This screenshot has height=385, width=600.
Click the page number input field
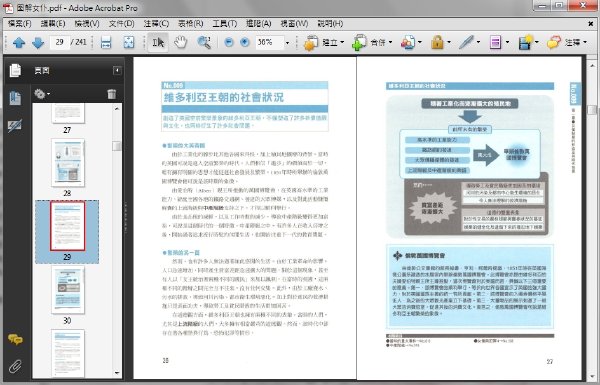[x=59, y=42]
